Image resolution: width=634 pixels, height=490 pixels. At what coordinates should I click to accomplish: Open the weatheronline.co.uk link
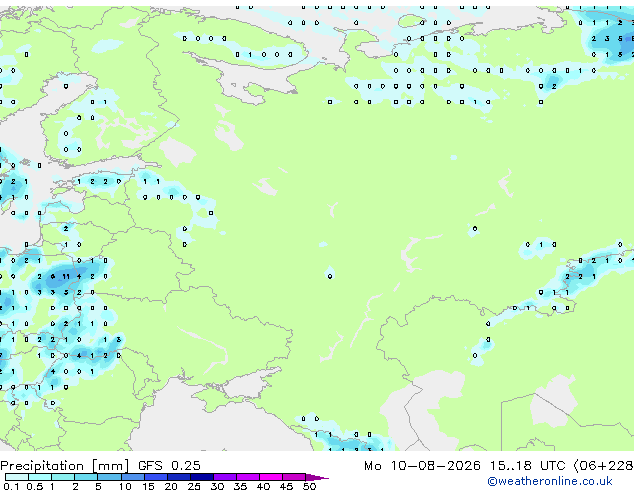coord(550,481)
